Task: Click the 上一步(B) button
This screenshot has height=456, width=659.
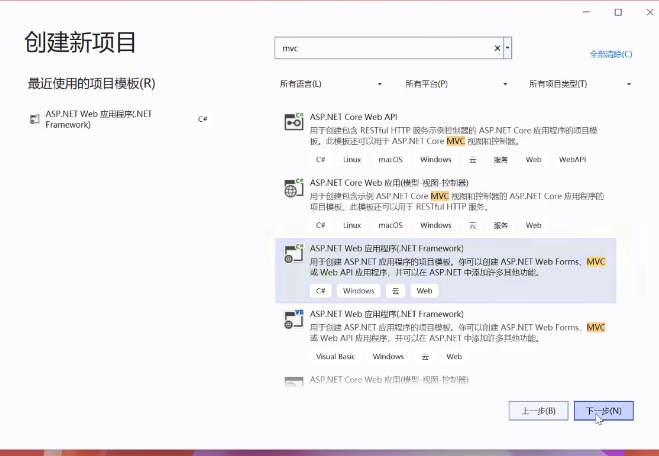Action: pyautogui.click(x=538, y=411)
